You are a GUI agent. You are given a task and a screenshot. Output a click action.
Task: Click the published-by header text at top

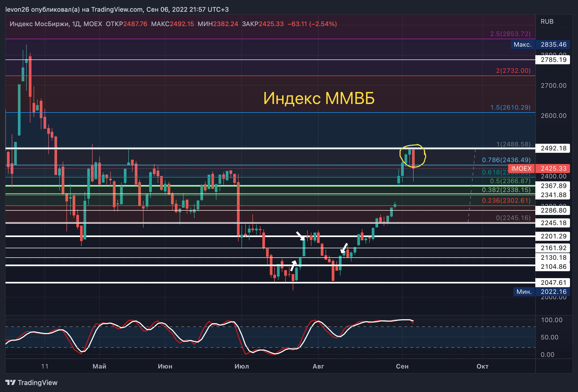pyautogui.click(x=117, y=10)
